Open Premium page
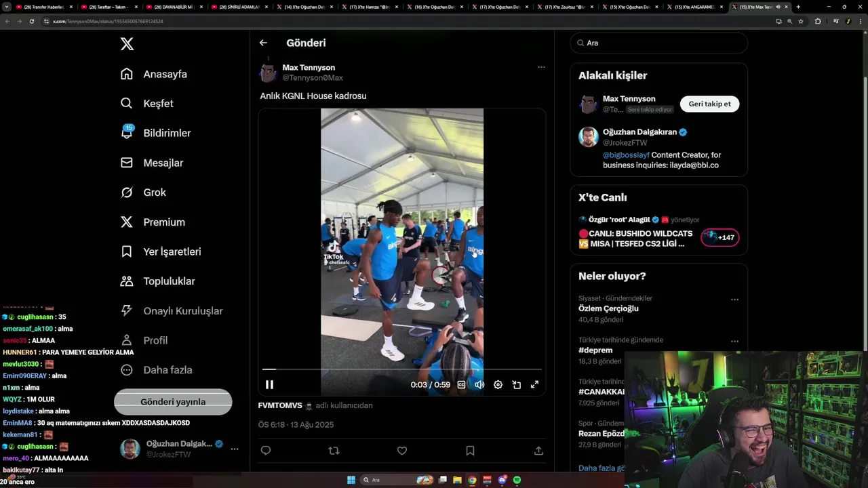 (153, 222)
